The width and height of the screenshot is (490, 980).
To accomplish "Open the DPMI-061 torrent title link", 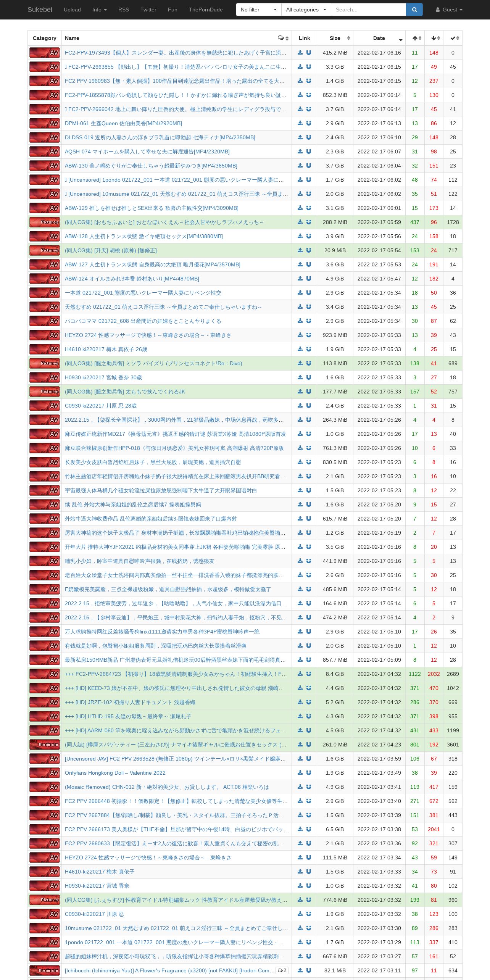I will 123,123.
